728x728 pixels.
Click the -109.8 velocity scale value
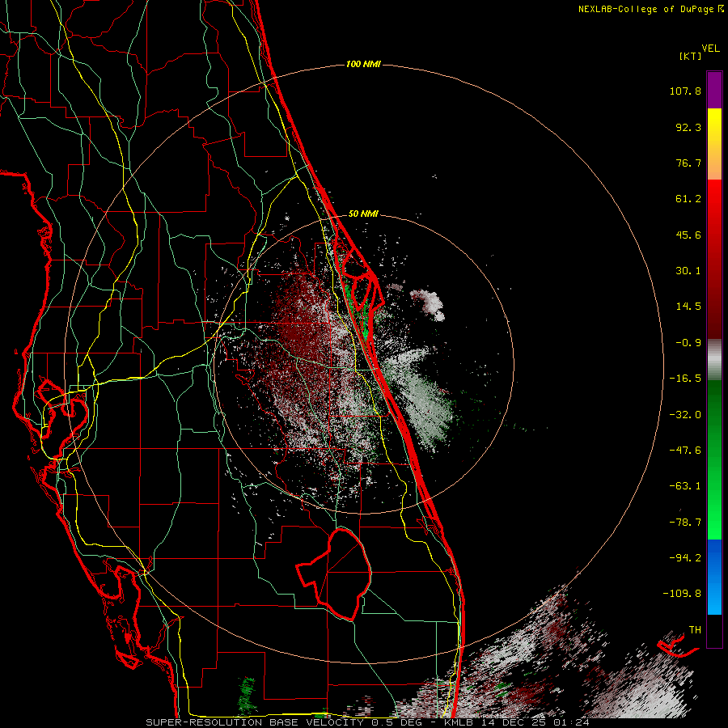click(683, 594)
